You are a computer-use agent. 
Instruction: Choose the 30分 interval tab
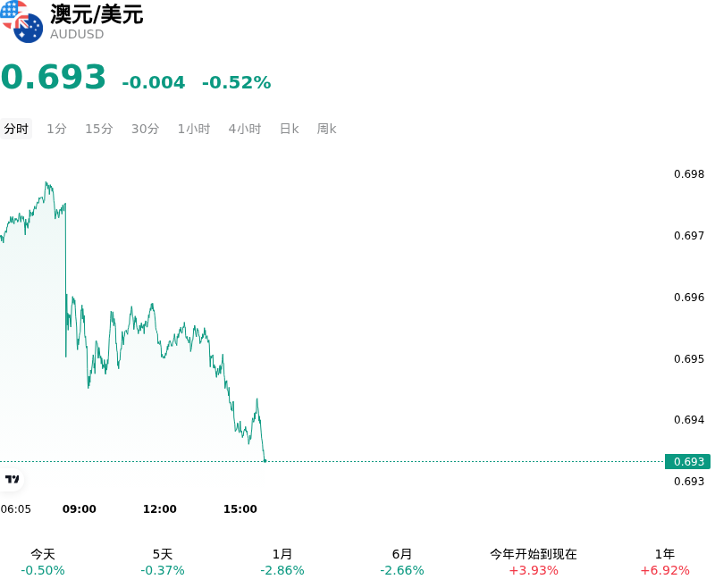(x=145, y=129)
